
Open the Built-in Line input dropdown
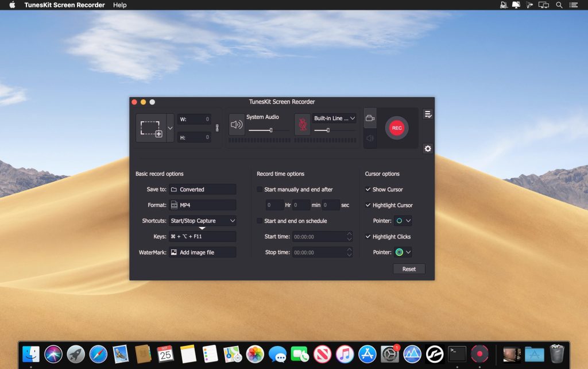coord(335,118)
